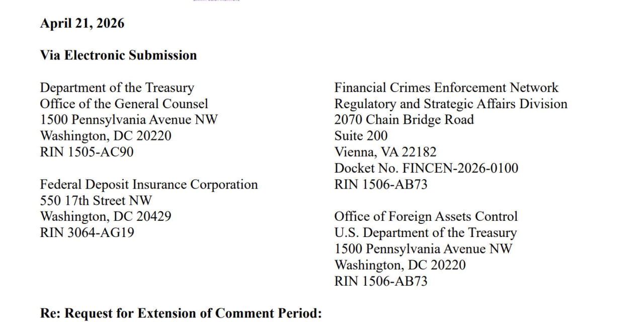Click Docket No. FINCEN-2026-0100
The height and width of the screenshot is (322, 644).
[426, 168]
